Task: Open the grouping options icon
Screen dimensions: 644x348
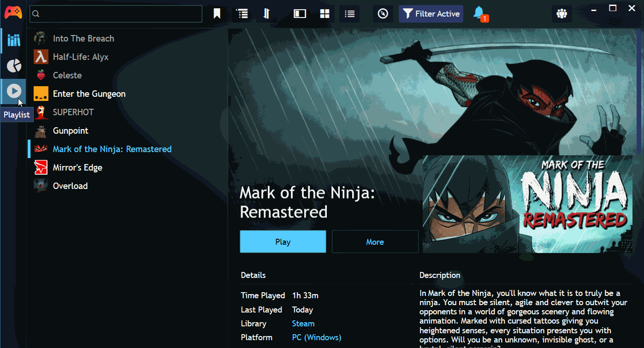Action: click(x=242, y=14)
